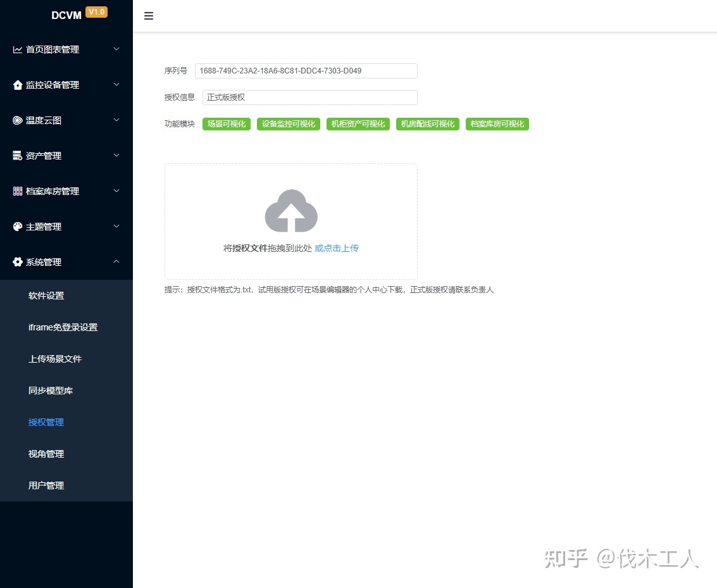Click the 授权信息 field label
The image size is (717, 588).
(179, 97)
